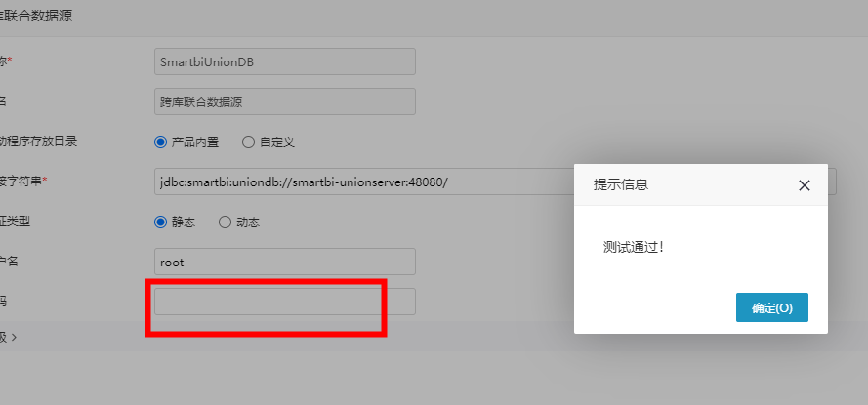Click the 联合数据源 page header title
868x405 pixels.
36,16
